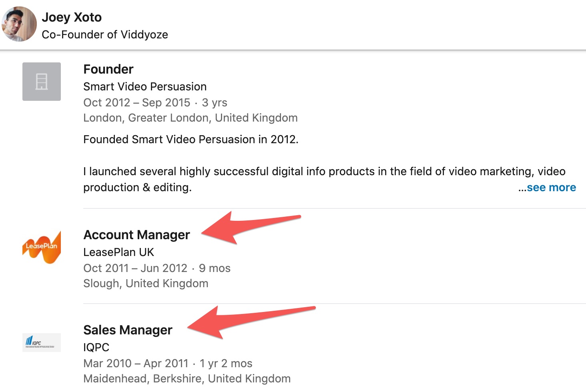Open the LeasePlan UK company name
This screenshot has height=392, width=586.
pos(118,252)
